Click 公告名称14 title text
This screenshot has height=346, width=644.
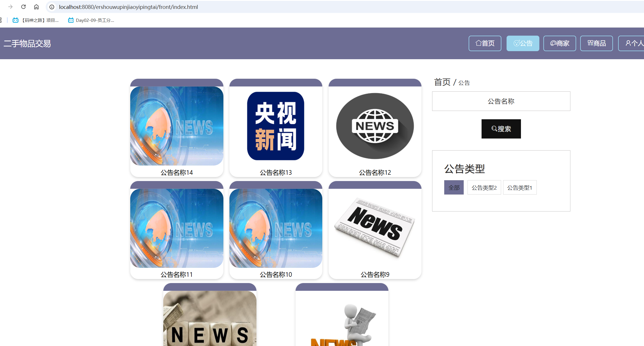coord(177,172)
